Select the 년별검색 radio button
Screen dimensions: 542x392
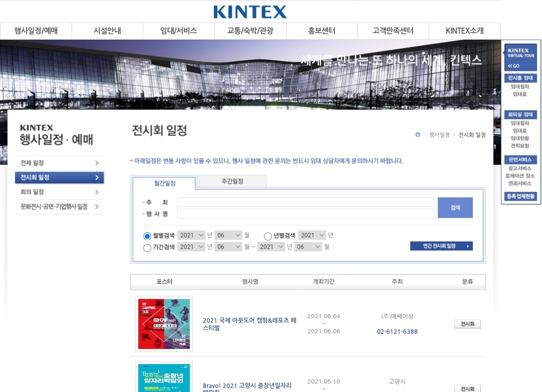tap(267, 236)
